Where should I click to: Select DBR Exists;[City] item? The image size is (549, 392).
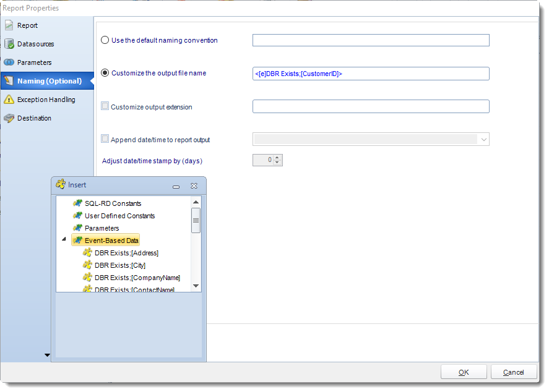(120, 265)
